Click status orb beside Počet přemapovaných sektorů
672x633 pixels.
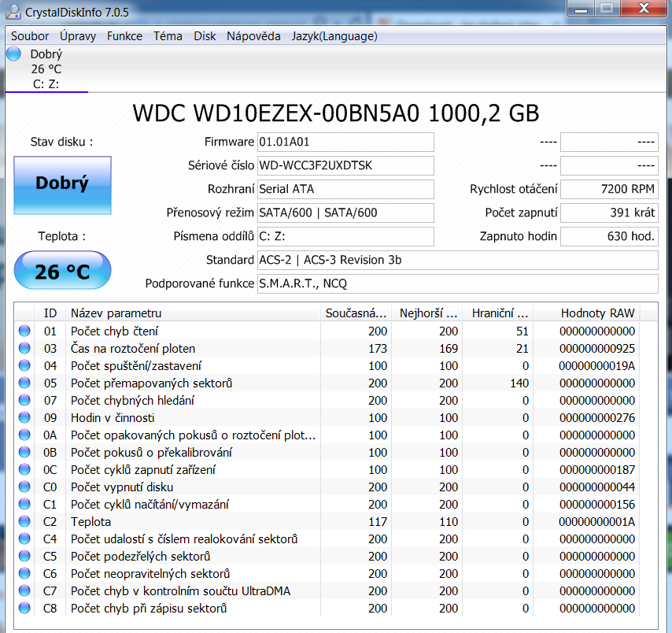24,383
